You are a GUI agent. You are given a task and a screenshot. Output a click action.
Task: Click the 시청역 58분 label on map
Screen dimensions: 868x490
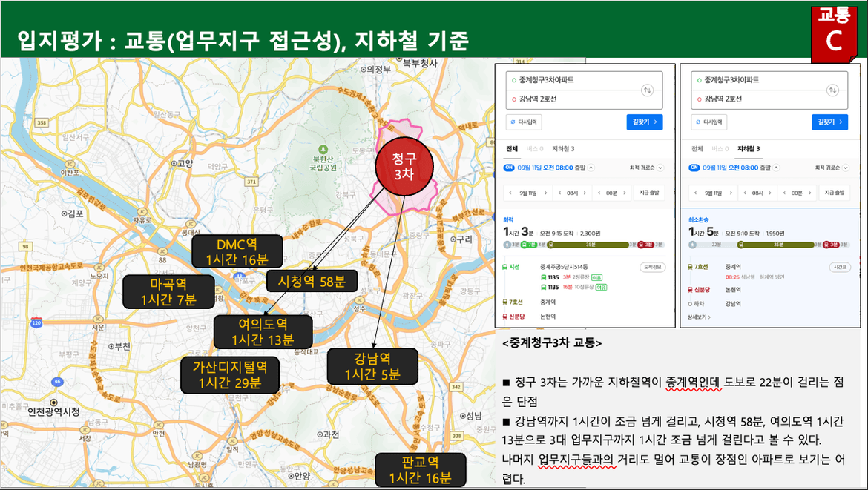point(312,282)
